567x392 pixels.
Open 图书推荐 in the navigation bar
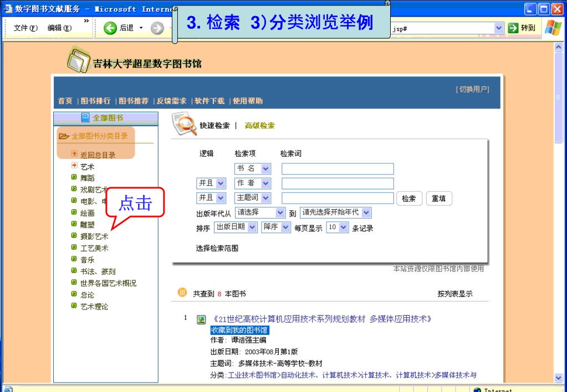[x=134, y=101]
